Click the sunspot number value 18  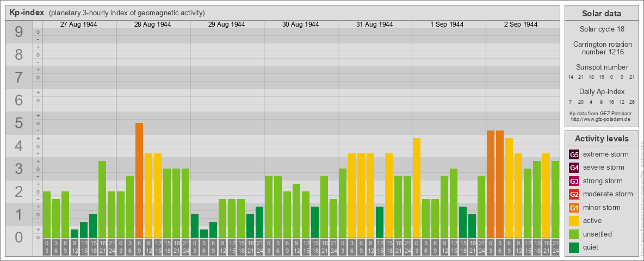coord(591,77)
